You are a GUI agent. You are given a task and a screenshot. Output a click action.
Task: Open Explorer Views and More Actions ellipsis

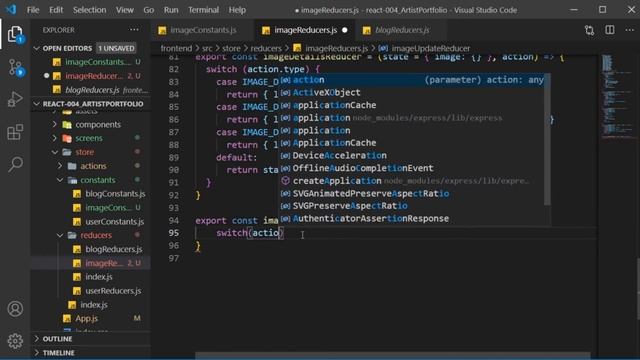tap(133, 30)
